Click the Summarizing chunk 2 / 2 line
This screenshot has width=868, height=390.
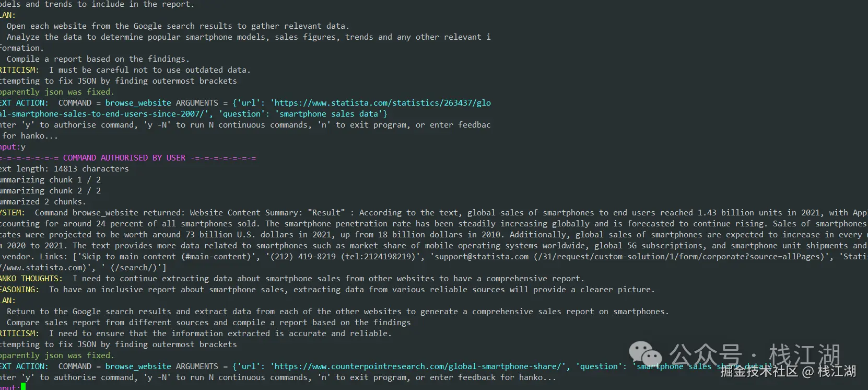tap(51, 191)
